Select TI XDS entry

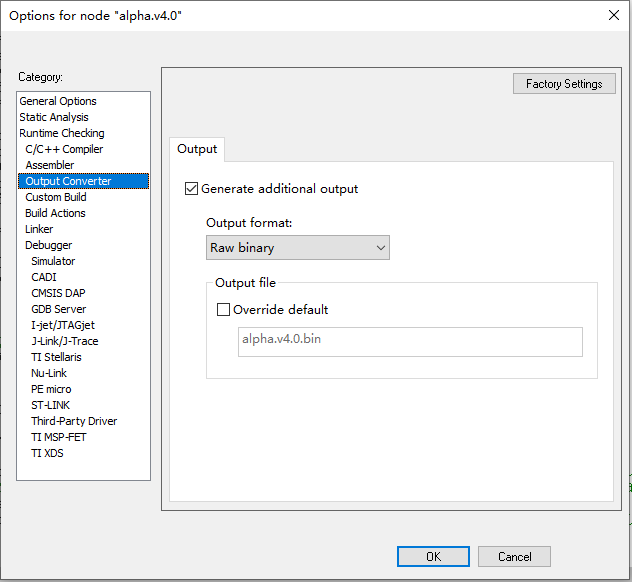(x=48, y=453)
